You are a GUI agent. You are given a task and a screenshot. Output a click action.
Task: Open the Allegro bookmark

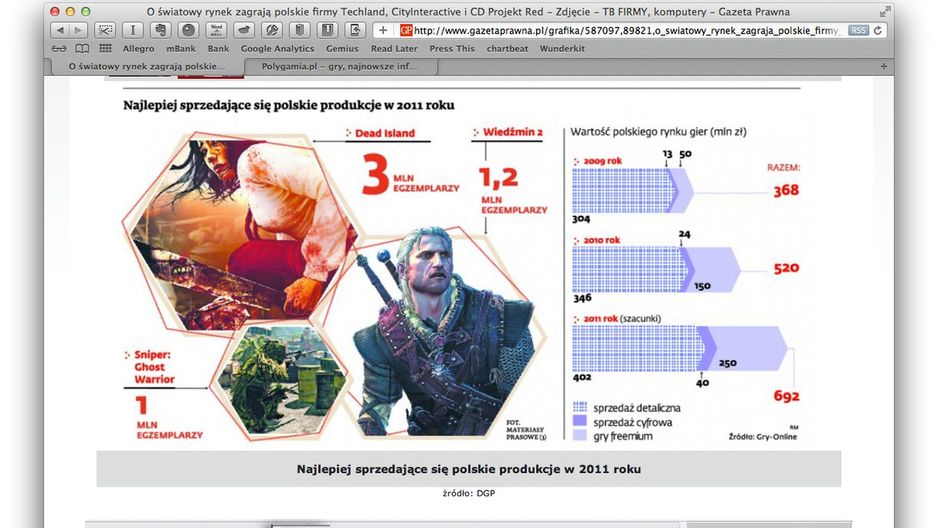click(138, 48)
